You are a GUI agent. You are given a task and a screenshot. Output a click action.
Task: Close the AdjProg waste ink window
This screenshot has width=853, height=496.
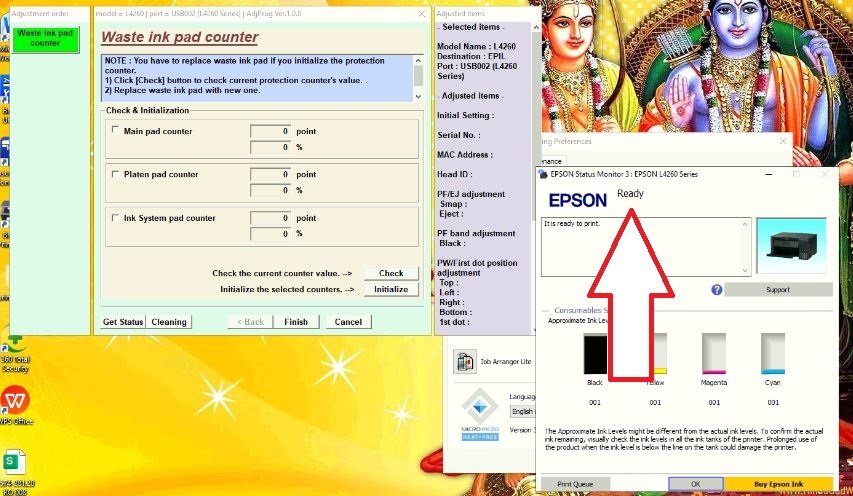[422, 14]
